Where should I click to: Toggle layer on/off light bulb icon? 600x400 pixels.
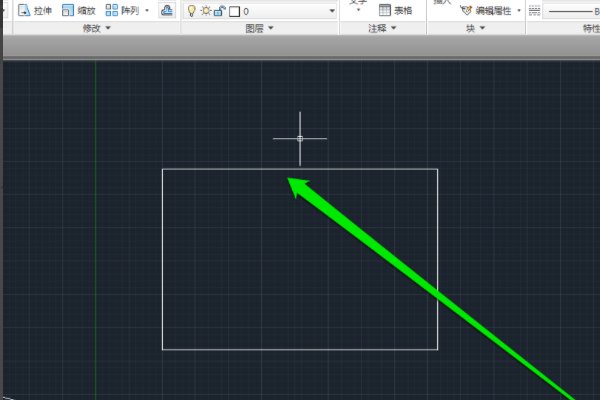(x=192, y=11)
